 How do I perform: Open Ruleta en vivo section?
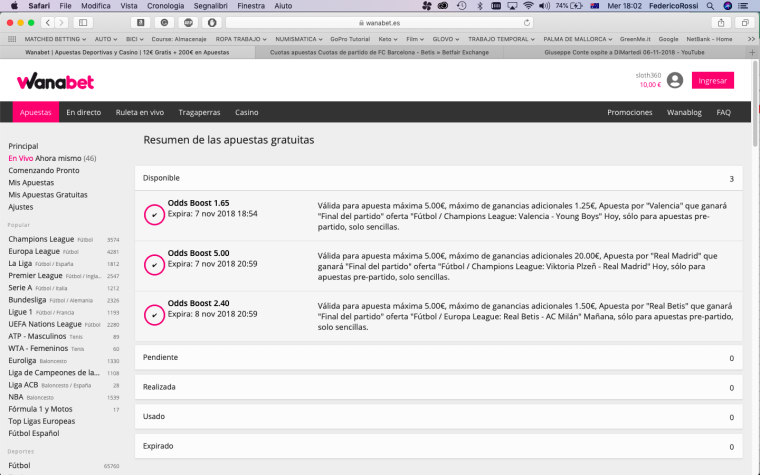[140, 112]
